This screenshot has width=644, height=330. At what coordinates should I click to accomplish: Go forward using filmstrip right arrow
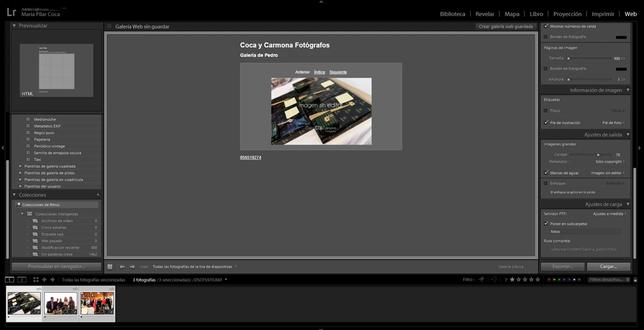pos(52,280)
